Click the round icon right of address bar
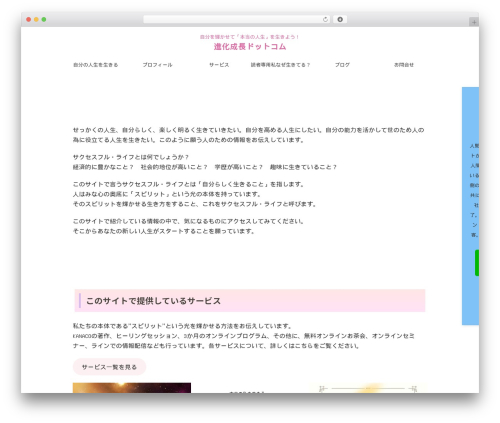Screen dimensions: 500x423 pyautogui.click(x=340, y=19)
